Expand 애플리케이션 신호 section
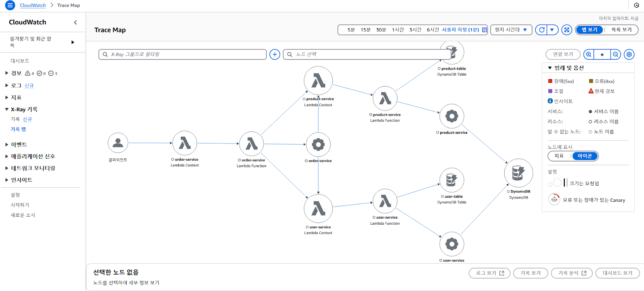Viewport: 644px width, 291px height. coord(6,156)
